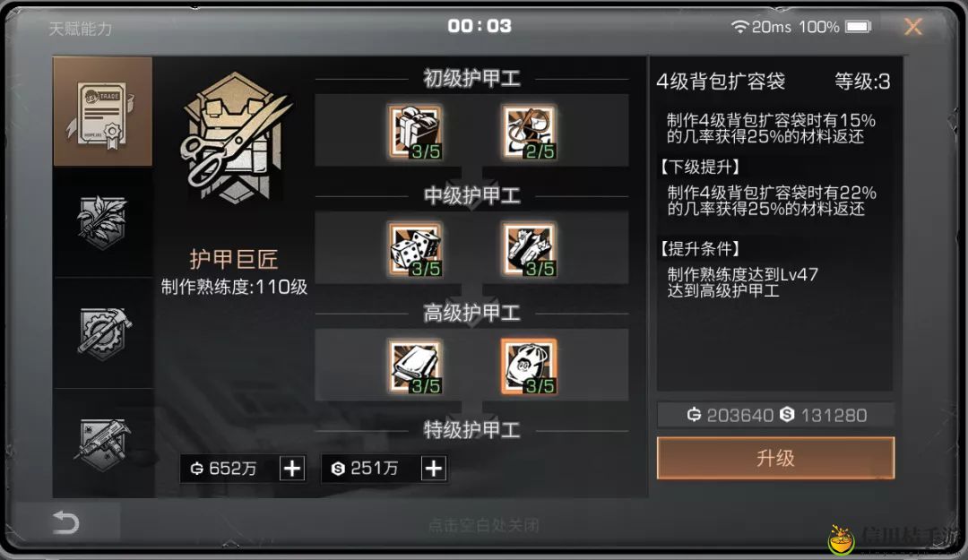Open the trade certificate talent tab
The height and width of the screenshot is (560, 968).
[x=102, y=112]
